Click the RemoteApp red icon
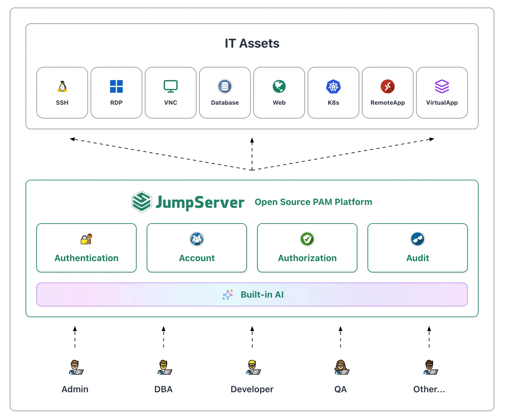The image size is (506, 420). point(388,86)
